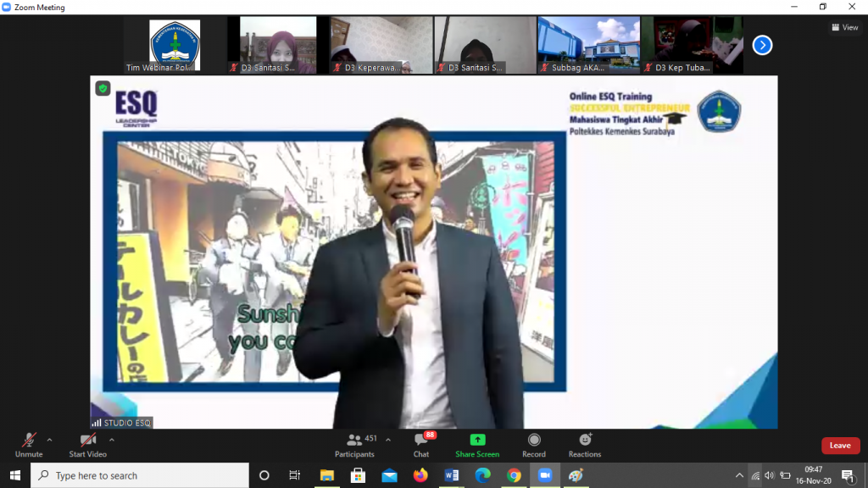The height and width of the screenshot is (488, 868).
Task: Select the Tim Webinar participant thumbnail
Action: tap(175, 45)
